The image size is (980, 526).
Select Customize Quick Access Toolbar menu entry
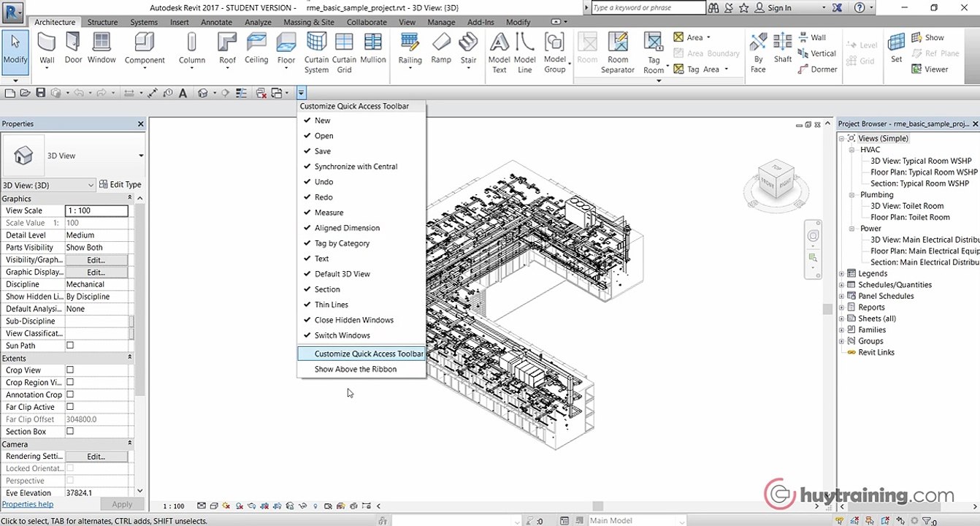coord(361,354)
